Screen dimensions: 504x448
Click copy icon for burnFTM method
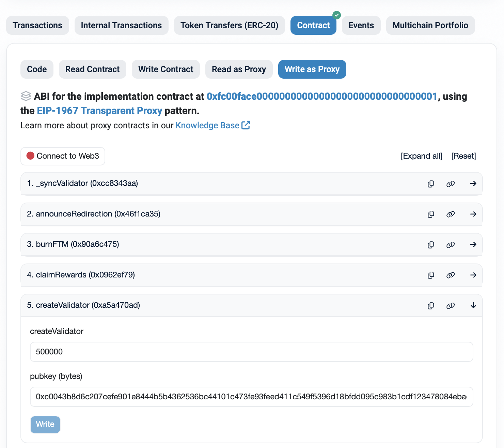(x=431, y=245)
